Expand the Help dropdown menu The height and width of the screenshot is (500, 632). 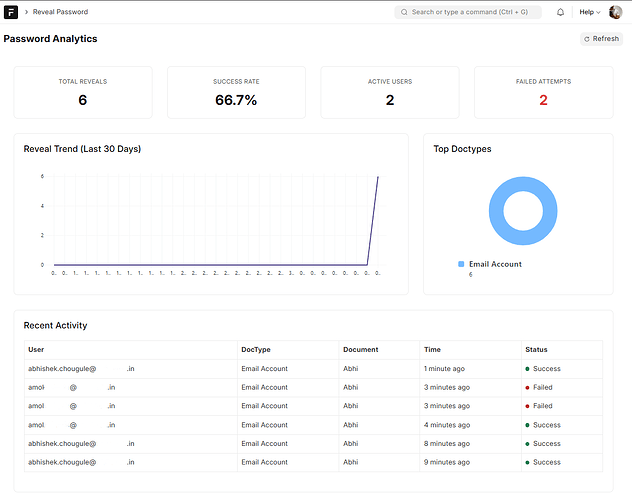[589, 12]
